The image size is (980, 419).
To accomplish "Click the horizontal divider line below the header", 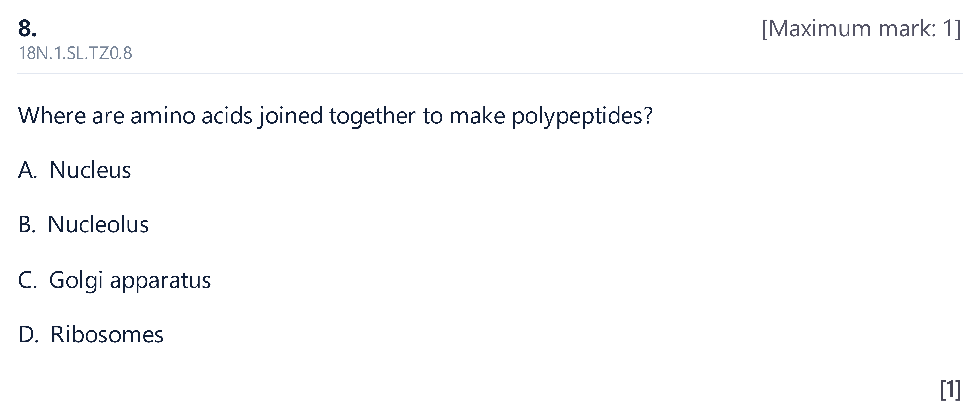I will point(490,74).
